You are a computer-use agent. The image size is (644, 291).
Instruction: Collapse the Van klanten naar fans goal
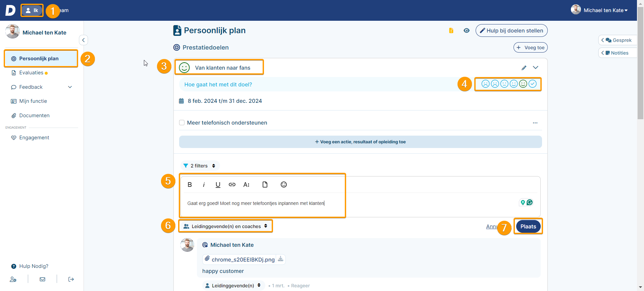[536, 68]
